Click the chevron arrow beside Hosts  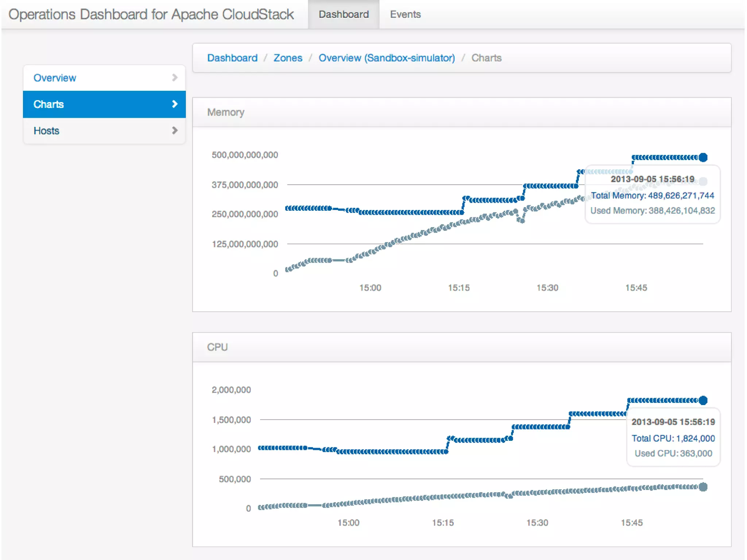pyautogui.click(x=174, y=131)
